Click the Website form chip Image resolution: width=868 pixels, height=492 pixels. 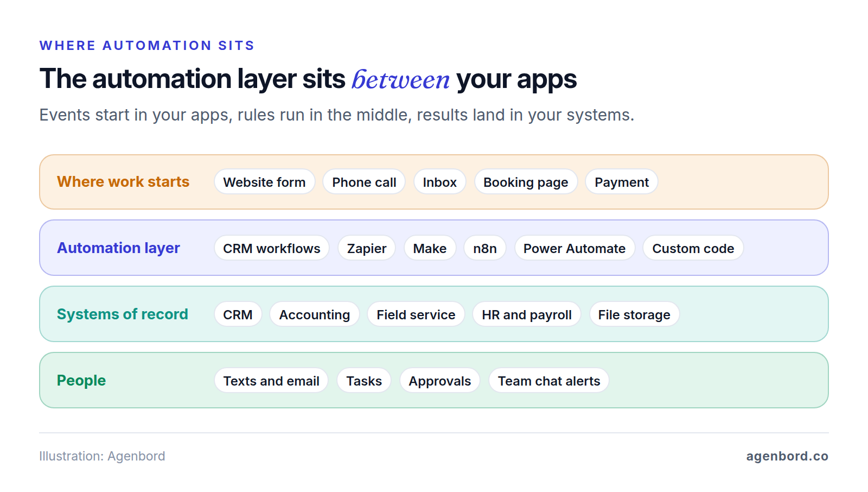pyautogui.click(x=264, y=182)
